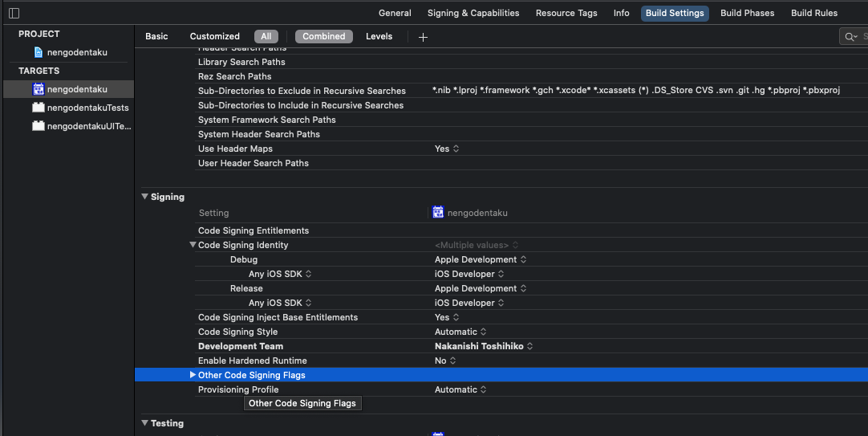Click the excluded sub-directories value text
The image size is (868, 436).
pyautogui.click(x=636, y=90)
